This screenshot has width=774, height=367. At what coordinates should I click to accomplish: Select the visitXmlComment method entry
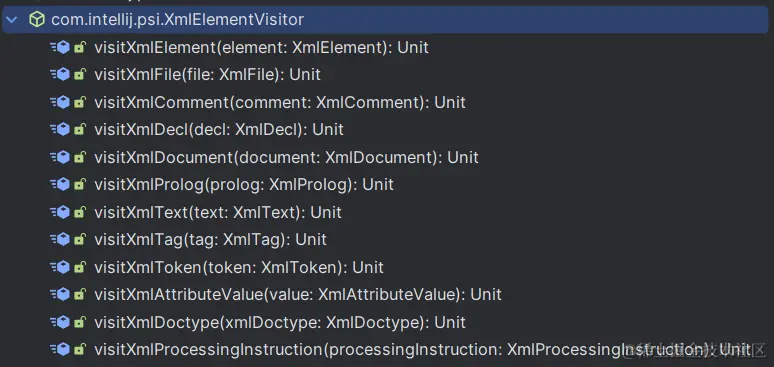click(280, 102)
